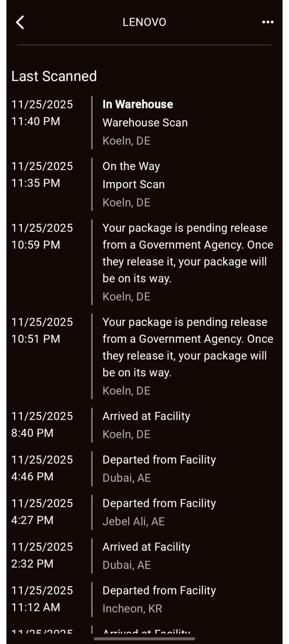Screen dimensions: 289x644
Task: Tap Arrived at Facility entry for Koeln
Action: 146,416
